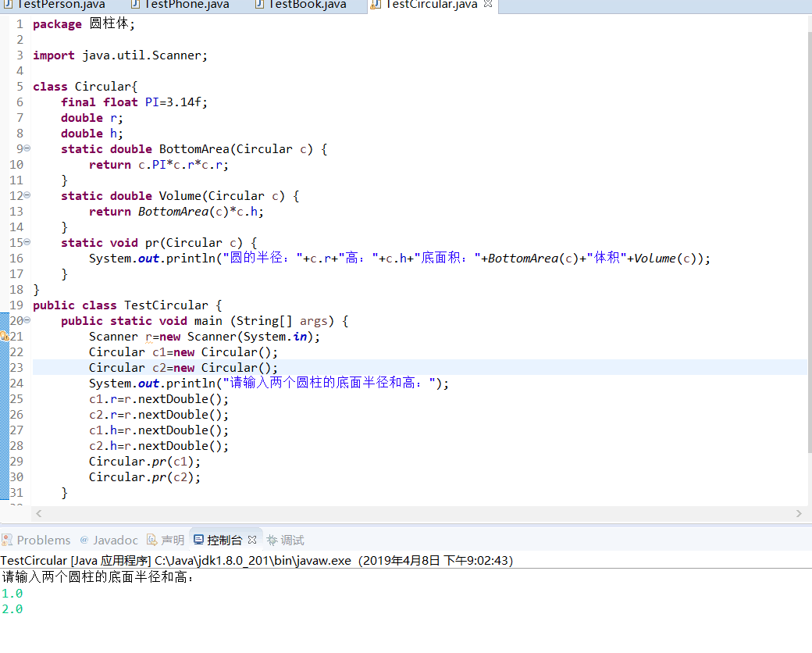This screenshot has height=653, width=812.
Task: Click the package 圆柱体 declaration line
Action: coord(84,24)
